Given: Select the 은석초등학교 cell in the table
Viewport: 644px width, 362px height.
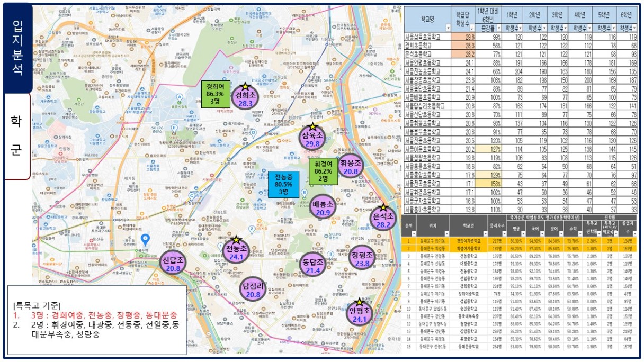Looking at the screenshot, I should pyautogui.click(x=428, y=54).
